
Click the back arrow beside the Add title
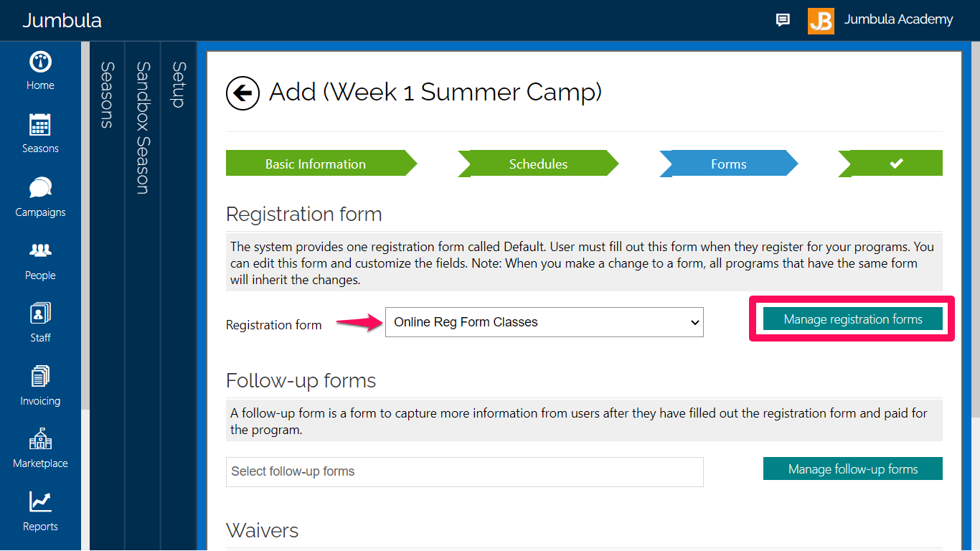click(x=242, y=93)
